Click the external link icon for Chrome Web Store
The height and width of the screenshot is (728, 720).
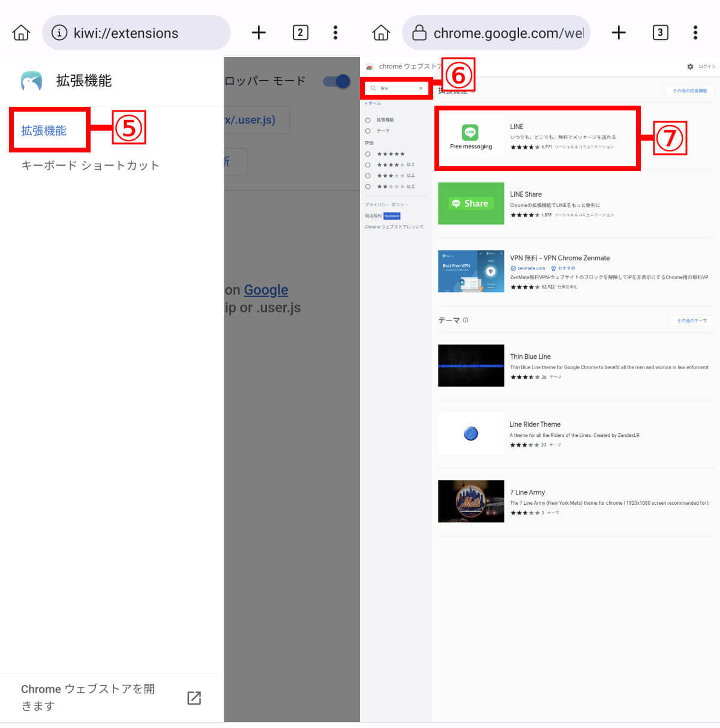pyautogui.click(x=194, y=697)
